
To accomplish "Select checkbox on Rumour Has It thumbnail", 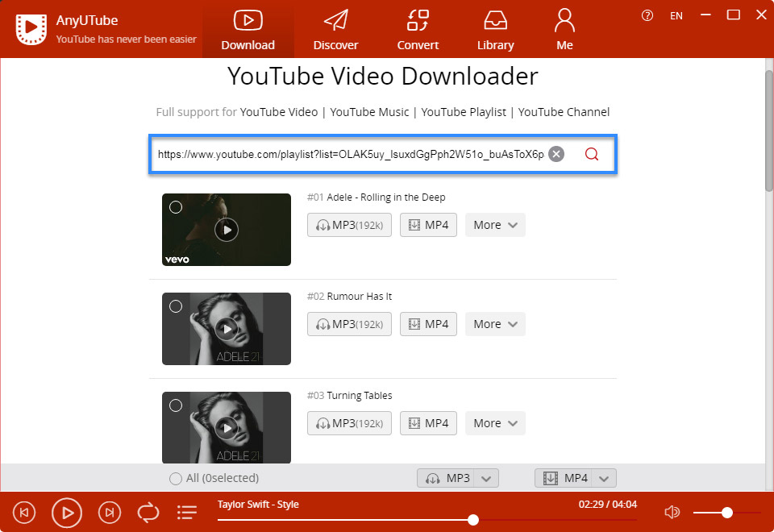I will tap(176, 306).
